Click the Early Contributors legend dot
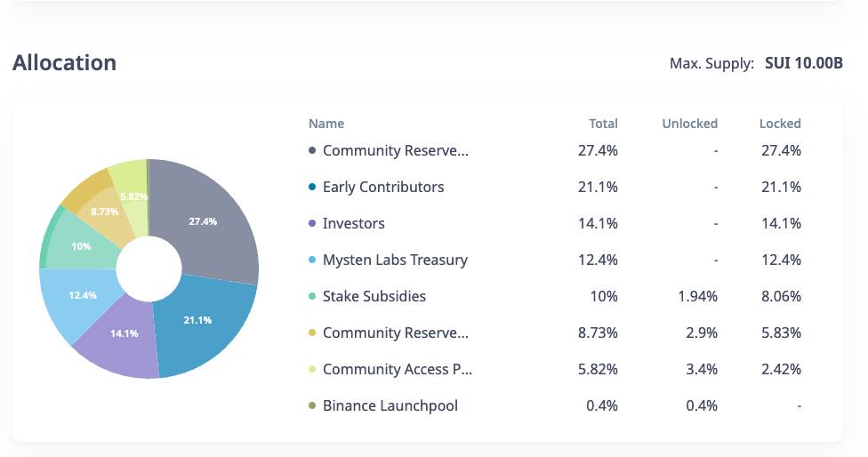868x457 pixels. (312, 188)
